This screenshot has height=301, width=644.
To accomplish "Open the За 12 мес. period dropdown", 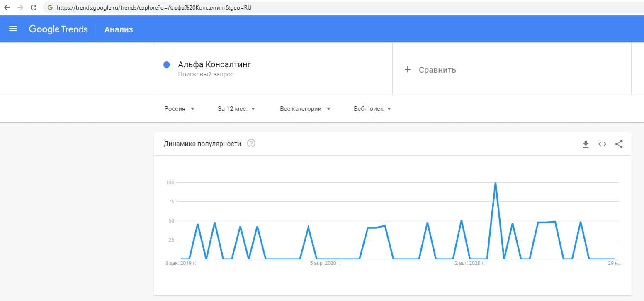I will pyautogui.click(x=236, y=109).
